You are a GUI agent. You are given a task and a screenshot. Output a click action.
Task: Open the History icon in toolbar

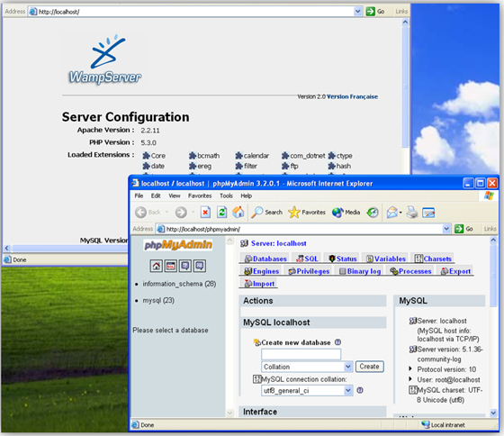tap(373, 213)
